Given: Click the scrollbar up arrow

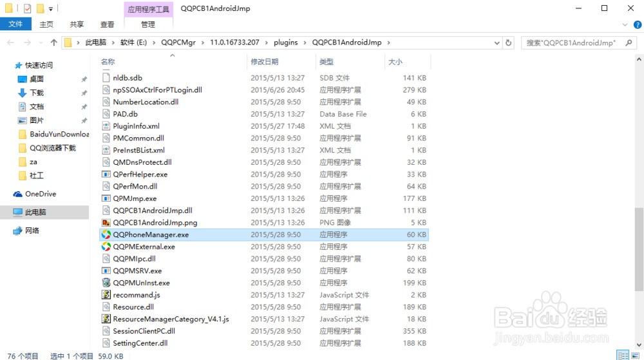Looking at the screenshot, I should 639,59.
